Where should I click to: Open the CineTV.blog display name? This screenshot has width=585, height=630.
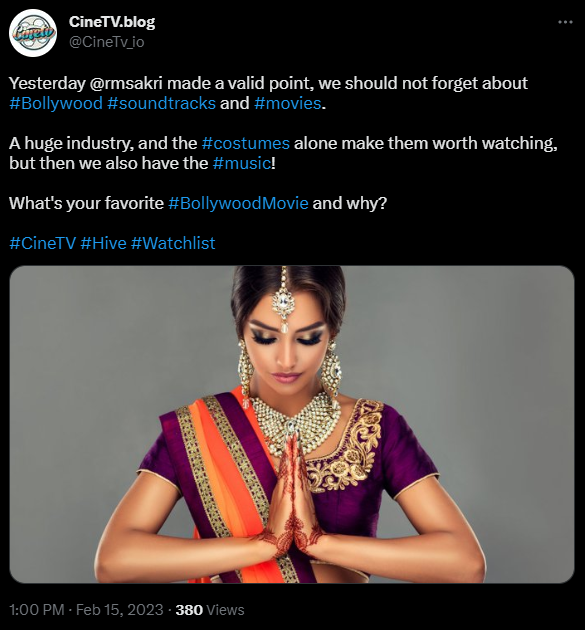coord(112,22)
